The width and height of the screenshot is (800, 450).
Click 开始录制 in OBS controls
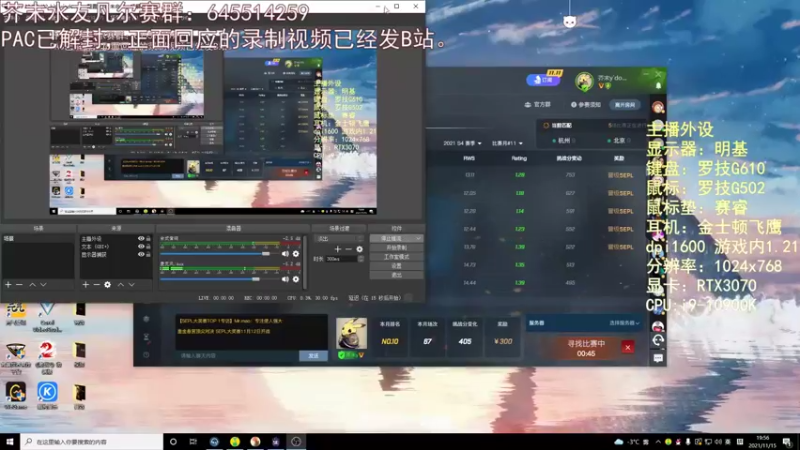click(396, 247)
